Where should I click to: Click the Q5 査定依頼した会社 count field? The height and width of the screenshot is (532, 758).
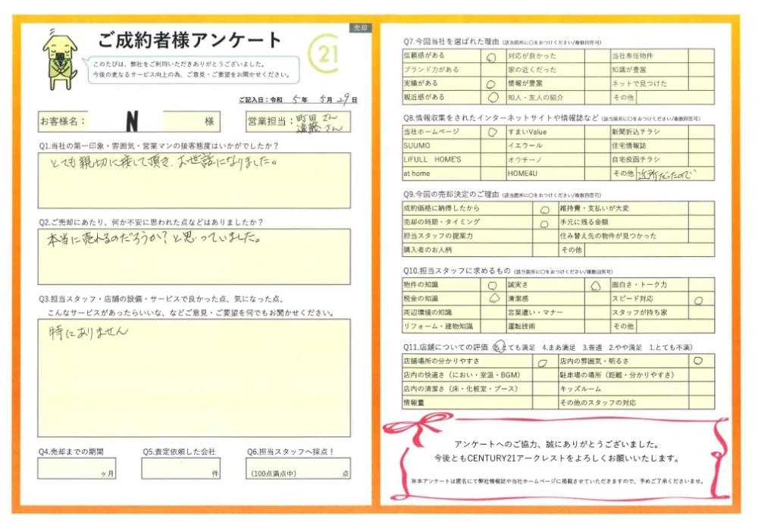click(x=180, y=468)
